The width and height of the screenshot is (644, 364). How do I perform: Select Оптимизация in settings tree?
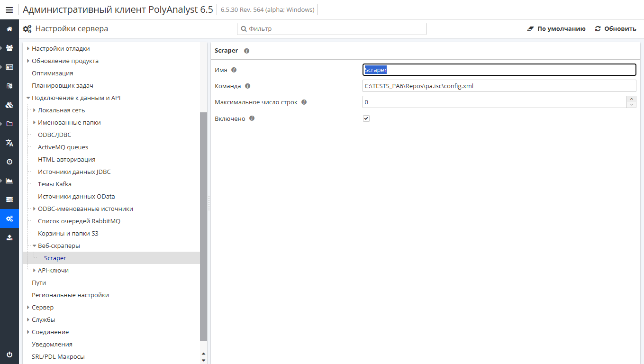53,73
